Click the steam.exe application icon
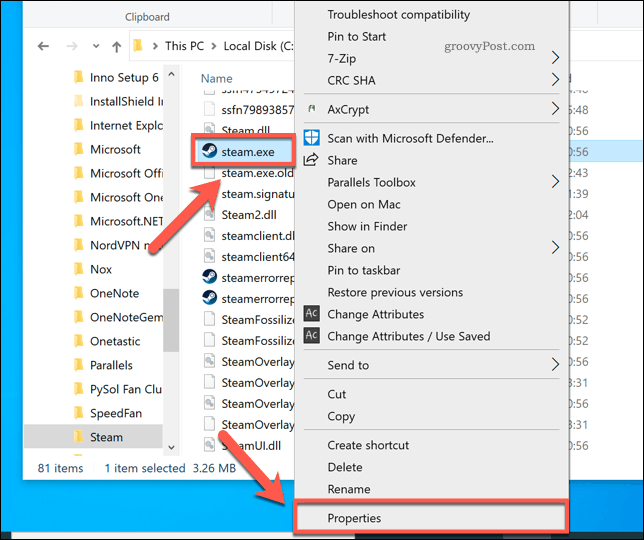The height and width of the screenshot is (540, 644). (209, 151)
